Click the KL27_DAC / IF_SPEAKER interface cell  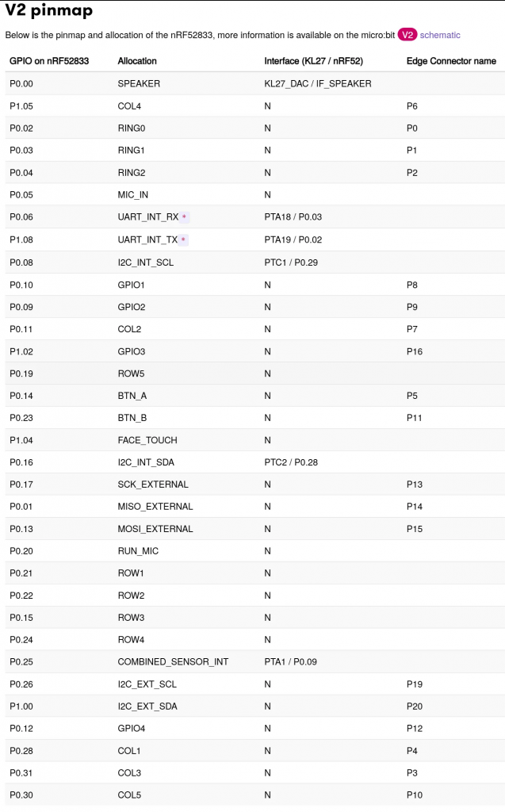[318, 83]
